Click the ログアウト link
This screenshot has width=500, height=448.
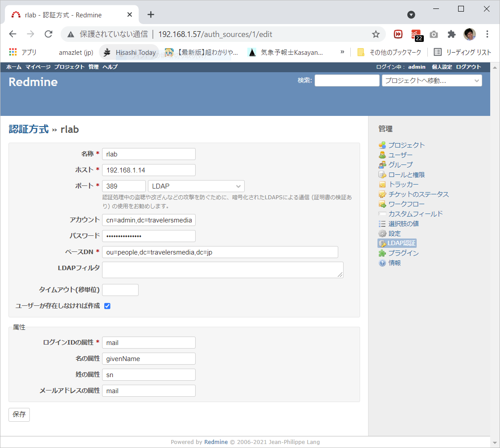tap(468, 67)
